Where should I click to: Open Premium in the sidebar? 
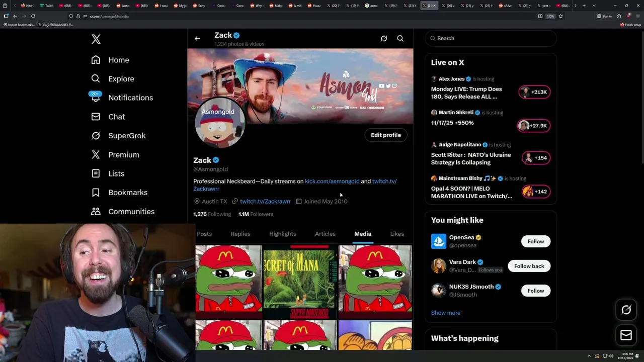[115, 155]
